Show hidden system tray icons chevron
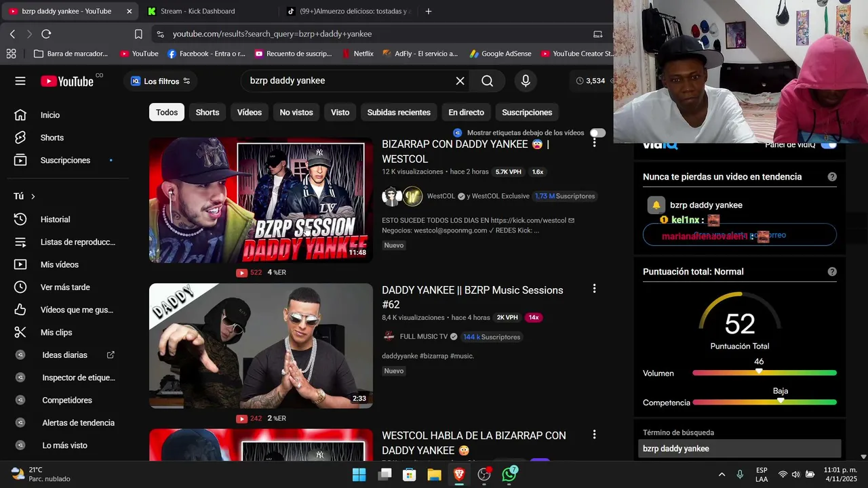Image resolution: width=868 pixels, height=488 pixels. point(722,474)
